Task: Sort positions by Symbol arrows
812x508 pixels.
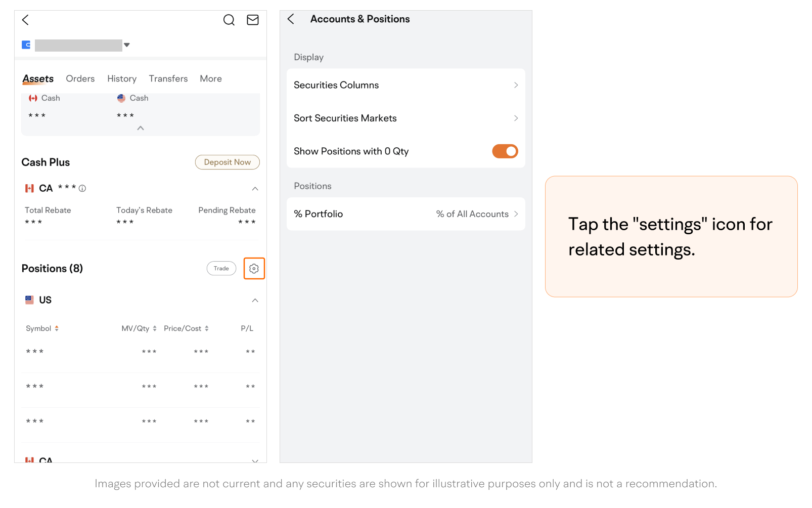Action: (57, 328)
